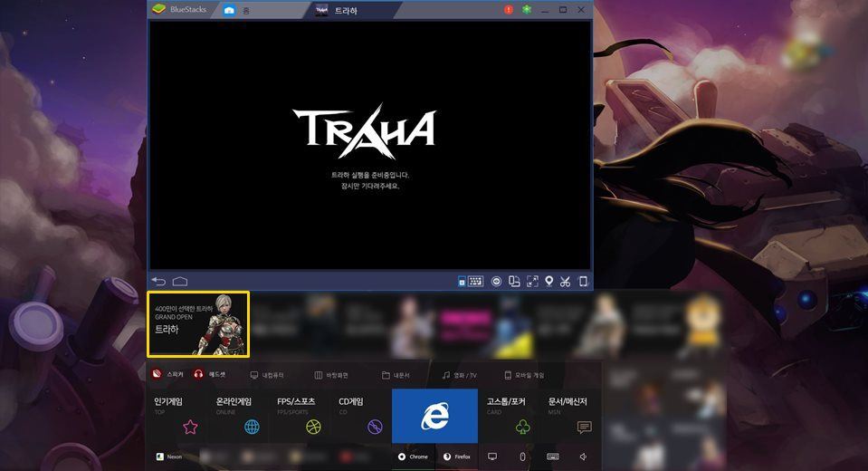The height and width of the screenshot is (471, 868).
Task: Open the CD게임 category
Action: pyautogui.click(x=361, y=416)
